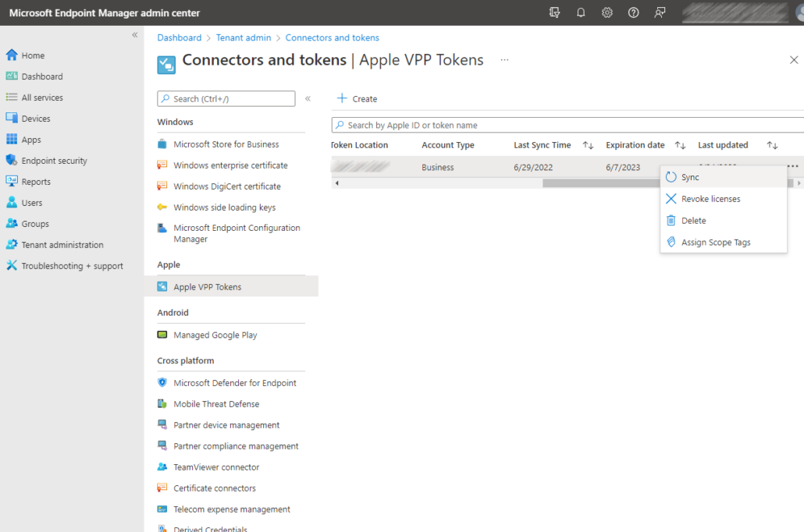Choose Revoke licenses in context menu

[x=710, y=199]
